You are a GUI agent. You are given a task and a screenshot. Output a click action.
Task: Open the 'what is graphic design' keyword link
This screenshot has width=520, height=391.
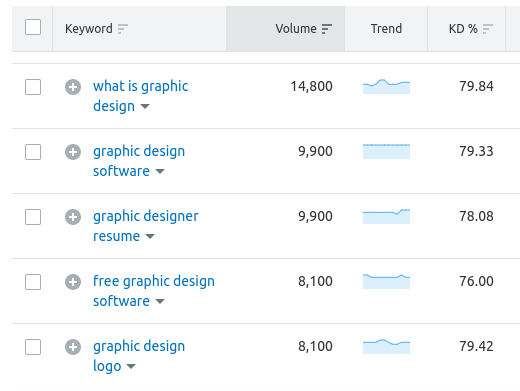click(x=141, y=96)
